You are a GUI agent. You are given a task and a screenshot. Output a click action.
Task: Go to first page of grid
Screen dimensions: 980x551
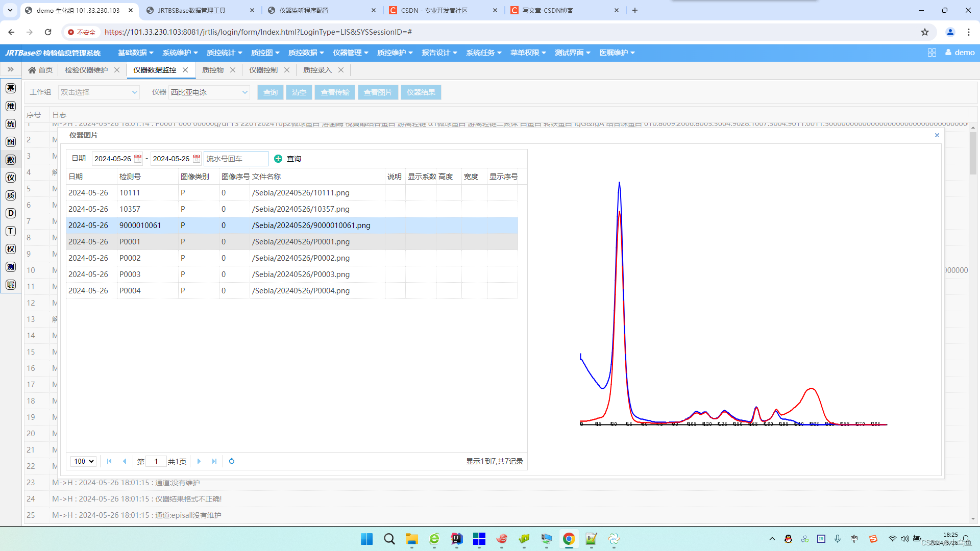click(109, 461)
